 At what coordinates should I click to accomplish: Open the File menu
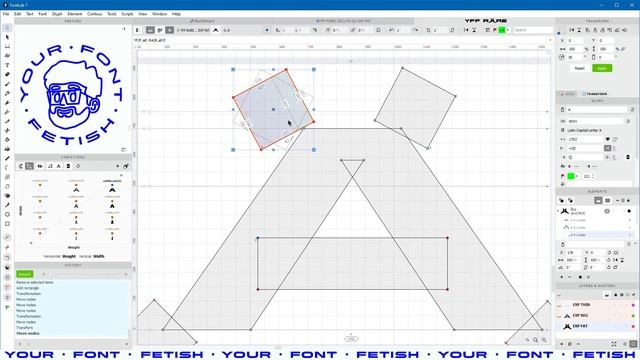6,14
